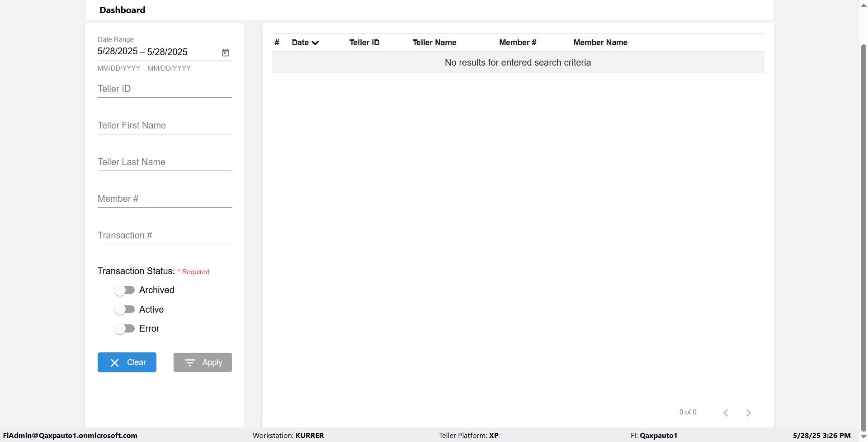This screenshot has height=442, width=868.
Task: Click the Workstation: KURRER status entry
Action: point(288,435)
